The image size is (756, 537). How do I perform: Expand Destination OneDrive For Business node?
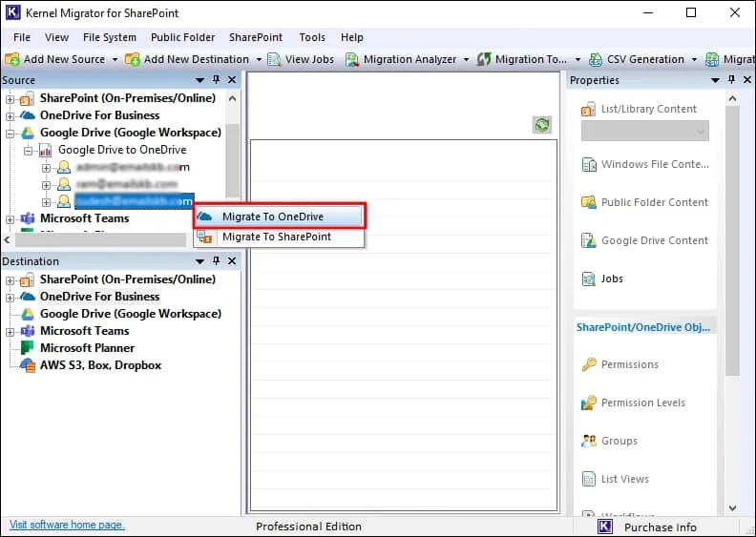pos(10,298)
